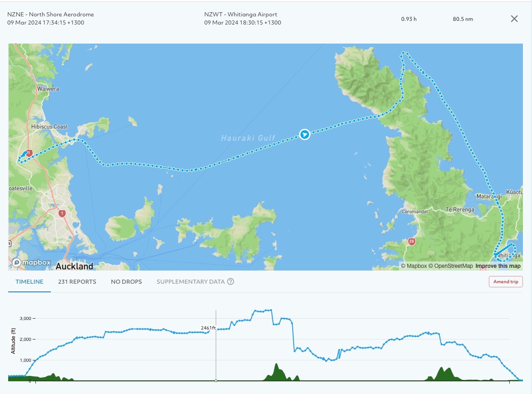
Task: Open the Improve this map link
Action: [498, 266]
